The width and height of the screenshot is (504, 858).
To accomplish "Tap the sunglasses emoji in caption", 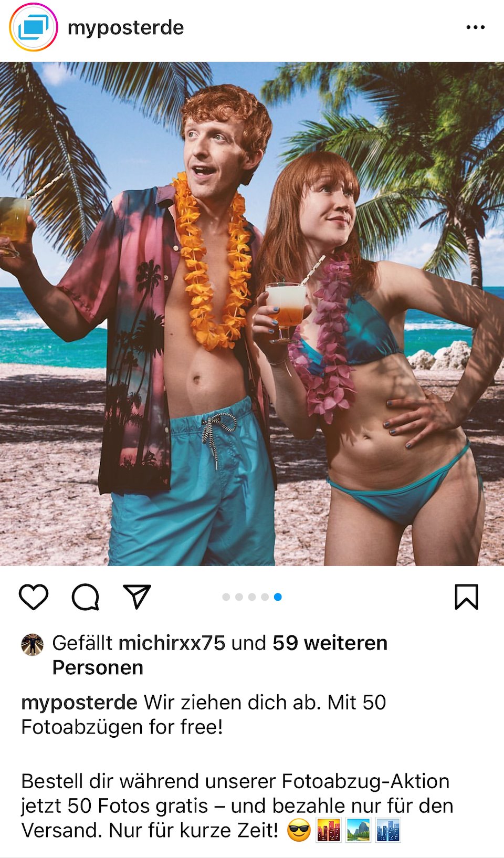I will point(299,831).
